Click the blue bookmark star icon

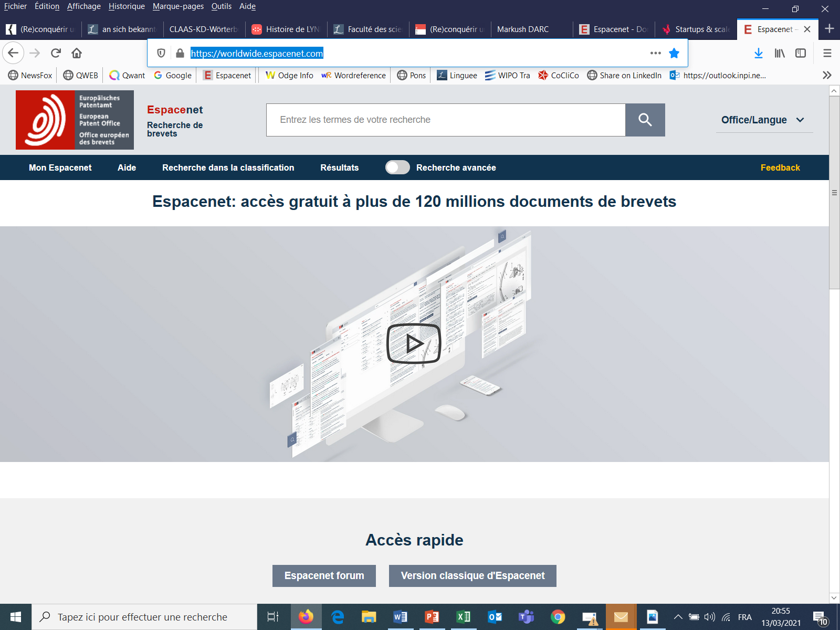coord(674,53)
